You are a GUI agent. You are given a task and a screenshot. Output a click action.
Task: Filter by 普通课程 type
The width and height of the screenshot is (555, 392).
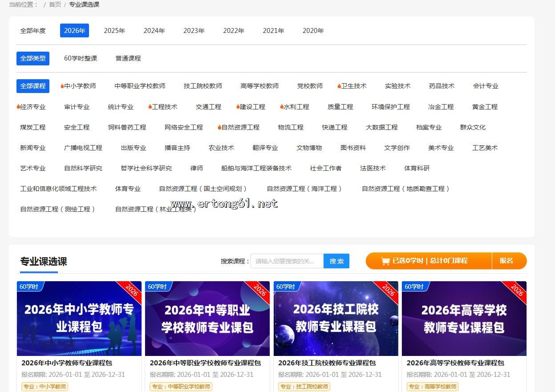128,58
